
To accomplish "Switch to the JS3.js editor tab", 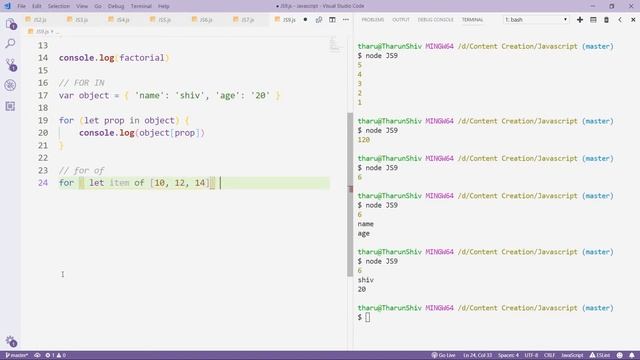I will [x=81, y=20].
